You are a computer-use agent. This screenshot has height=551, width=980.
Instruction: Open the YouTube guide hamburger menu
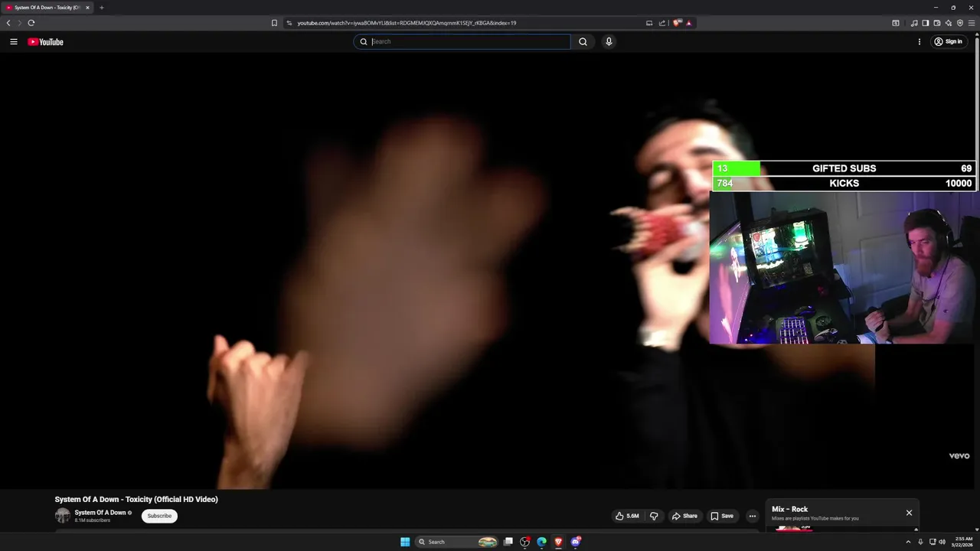pyautogui.click(x=14, y=42)
